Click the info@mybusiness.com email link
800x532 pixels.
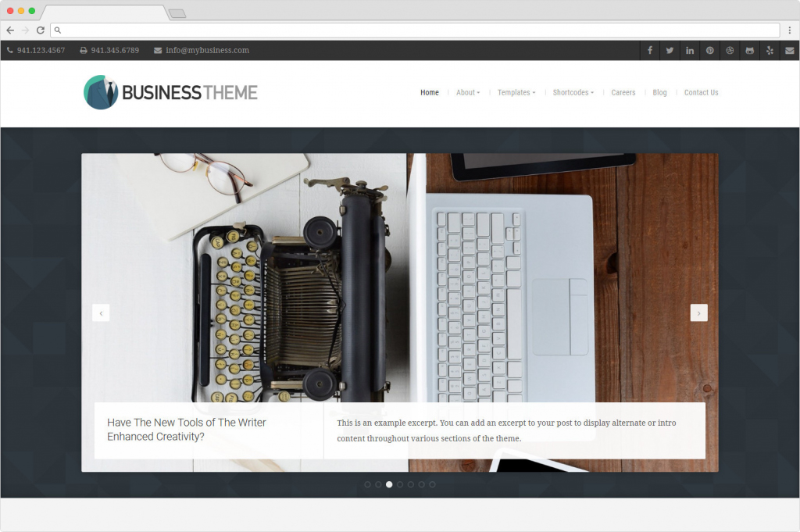coord(207,51)
